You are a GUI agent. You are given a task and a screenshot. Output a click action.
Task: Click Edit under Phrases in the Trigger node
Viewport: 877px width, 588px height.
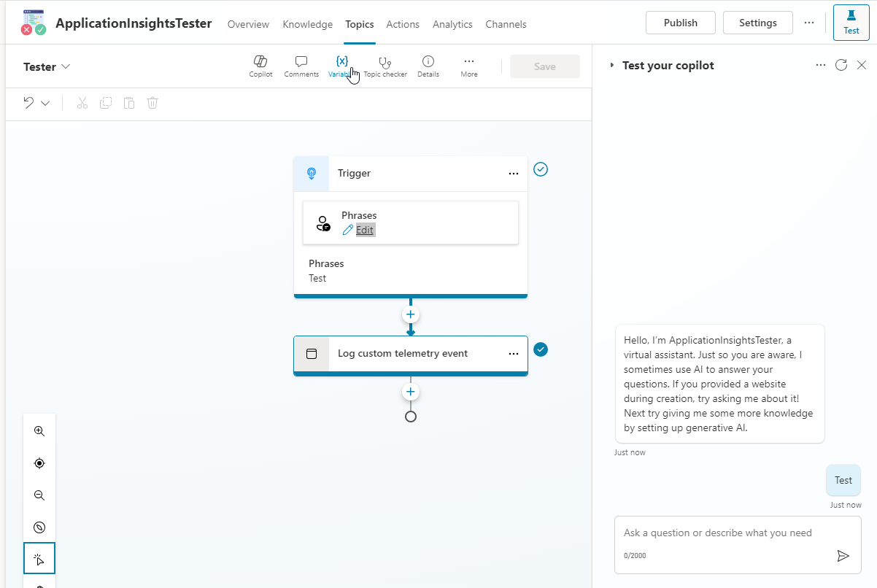(363, 229)
